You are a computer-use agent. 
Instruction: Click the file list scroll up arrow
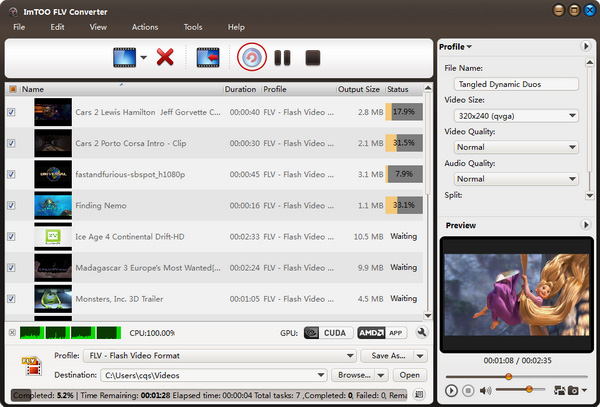coord(428,88)
